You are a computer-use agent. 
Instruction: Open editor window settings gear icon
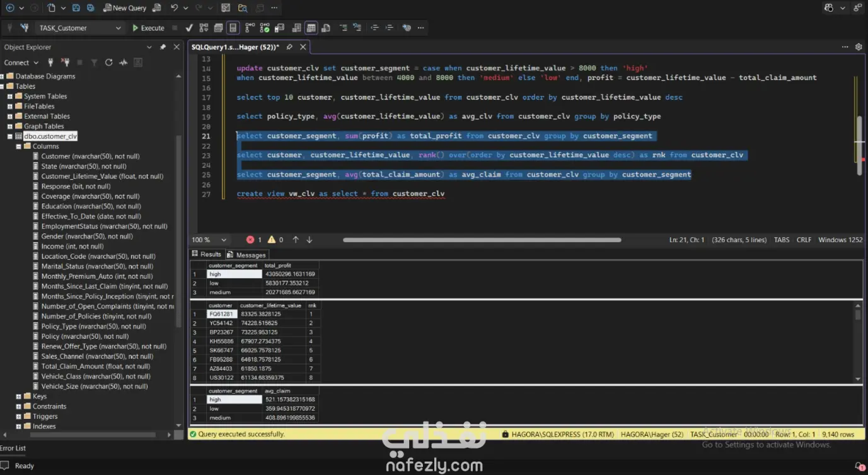tap(859, 47)
